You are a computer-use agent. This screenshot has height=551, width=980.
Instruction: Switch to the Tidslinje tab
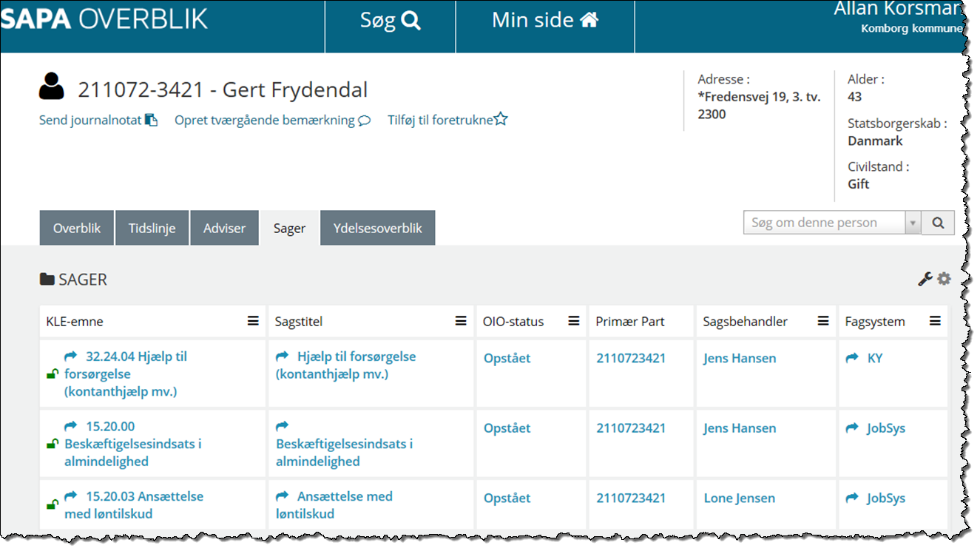tap(152, 228)
